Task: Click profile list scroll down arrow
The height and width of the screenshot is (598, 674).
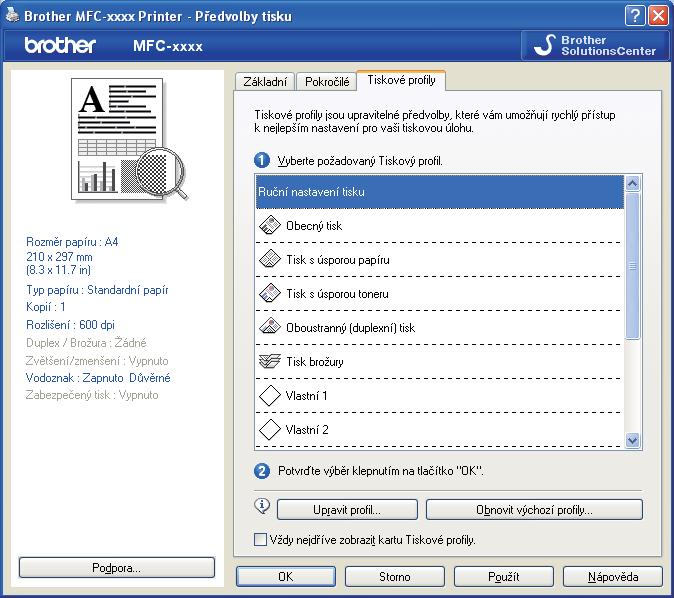Action: (x=632, y=440)
